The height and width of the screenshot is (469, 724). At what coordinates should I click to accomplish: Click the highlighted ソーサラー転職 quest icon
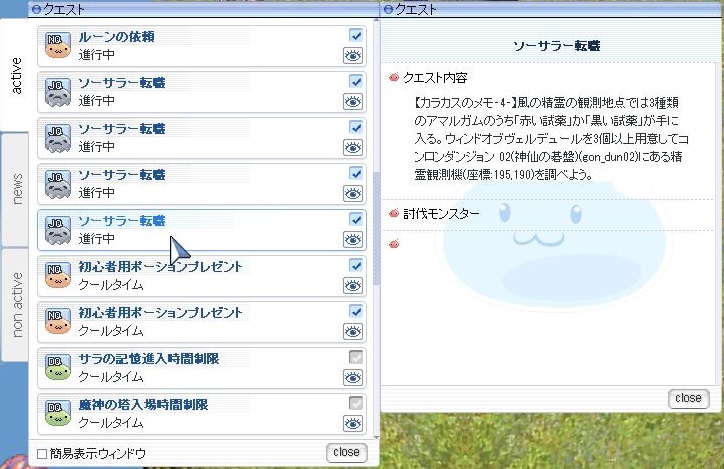[57, 229]
